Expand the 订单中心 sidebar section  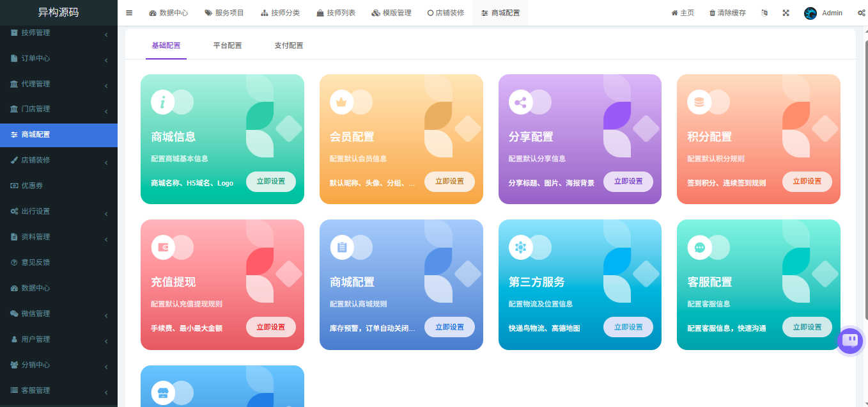pos(59,58)
